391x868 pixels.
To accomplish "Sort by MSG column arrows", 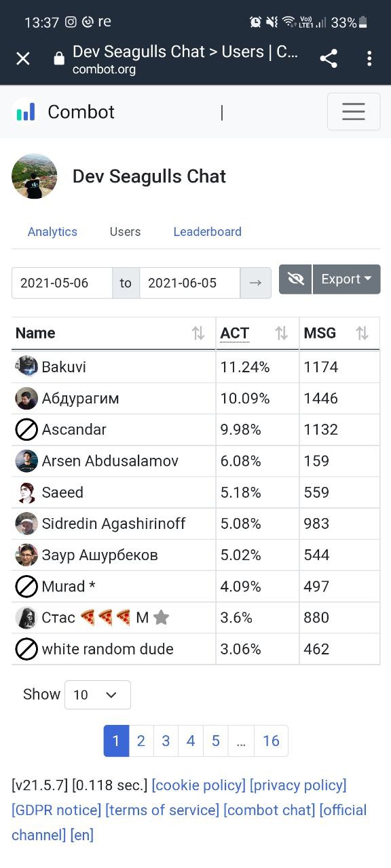I will (362, 333).
